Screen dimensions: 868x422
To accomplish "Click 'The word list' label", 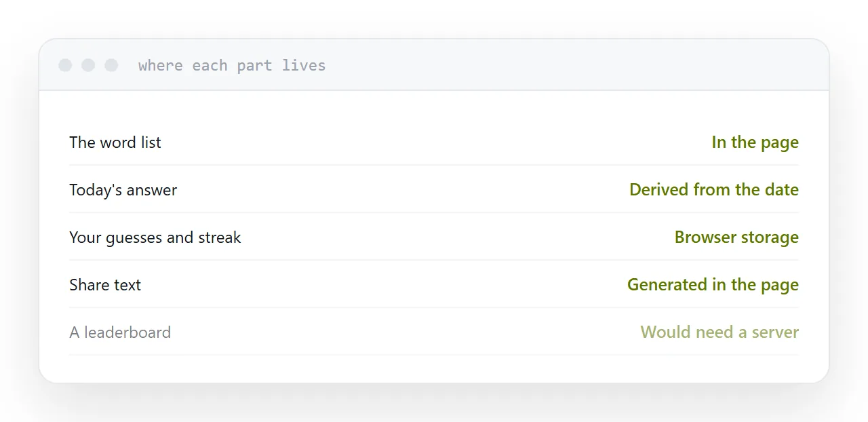I will coord(115,142).
